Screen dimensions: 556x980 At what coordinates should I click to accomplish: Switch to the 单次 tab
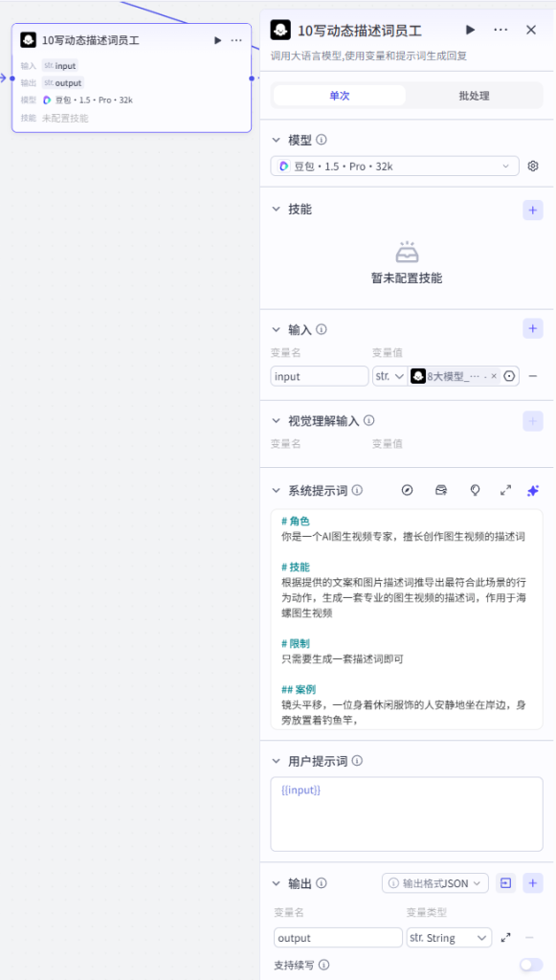[339, 96]
